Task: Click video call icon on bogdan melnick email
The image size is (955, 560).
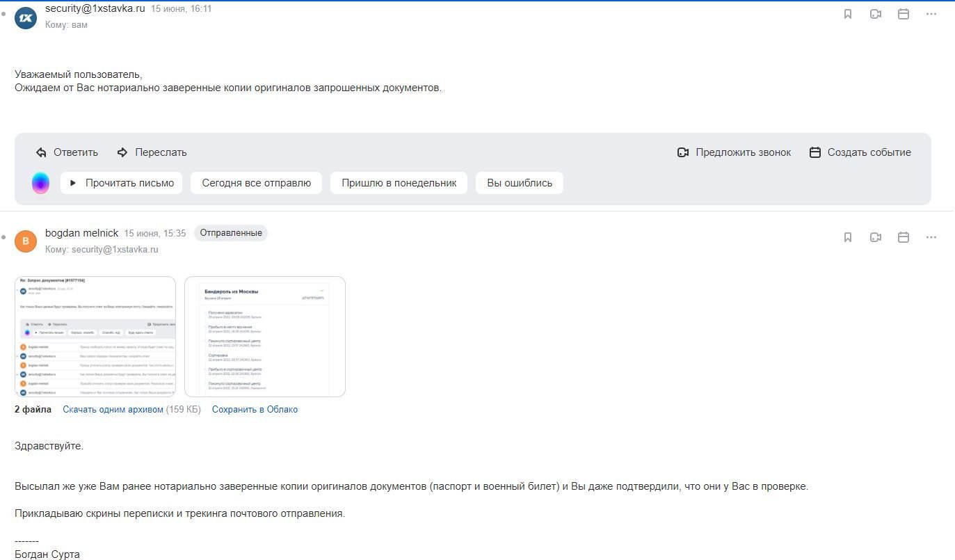Action: point(876,237)
